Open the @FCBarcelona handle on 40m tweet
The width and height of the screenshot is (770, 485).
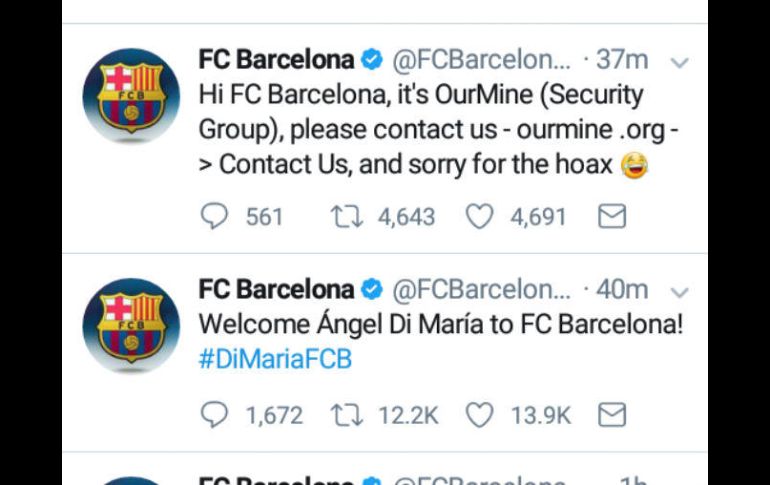tap(482, 290)
